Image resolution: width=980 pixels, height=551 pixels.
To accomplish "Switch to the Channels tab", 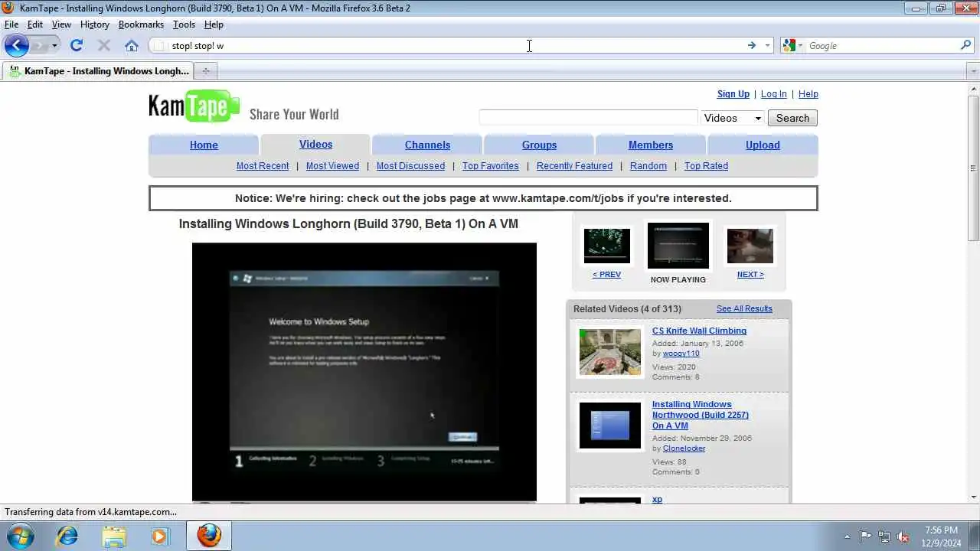I will tap(427, 145).
